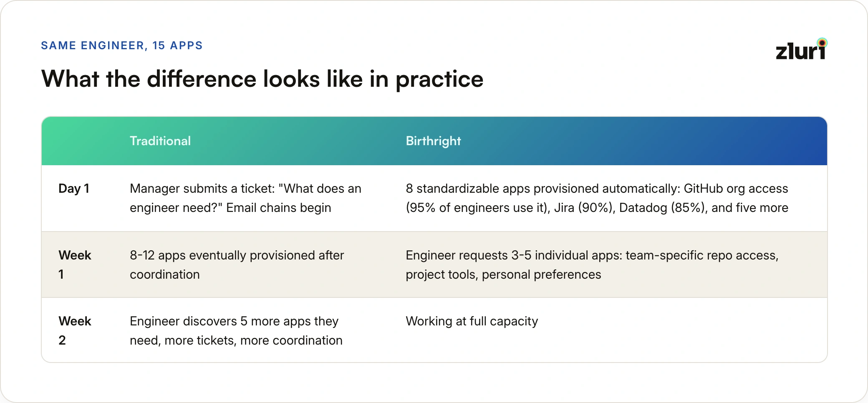Click the Day 1 row label
Viewport: 868px width, 403px height.
[x=74, y=189]
